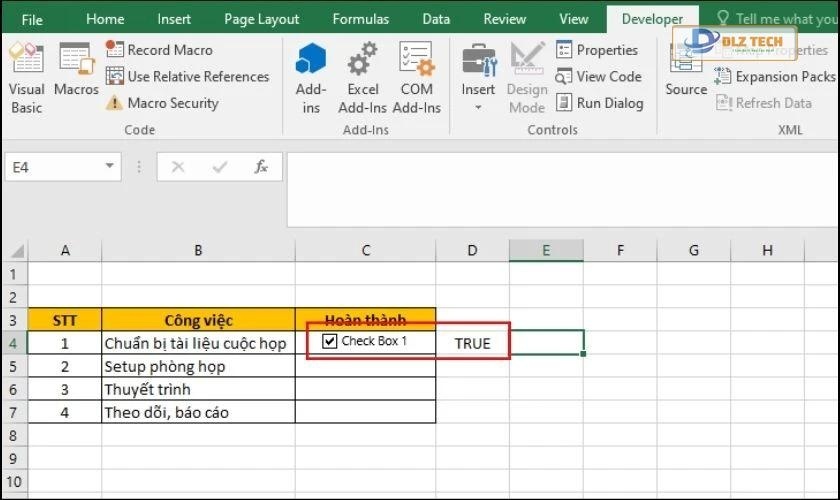Open the Name Box dropdown arrow
This screenshot has width=840, height=500.
tap(110, 167)
